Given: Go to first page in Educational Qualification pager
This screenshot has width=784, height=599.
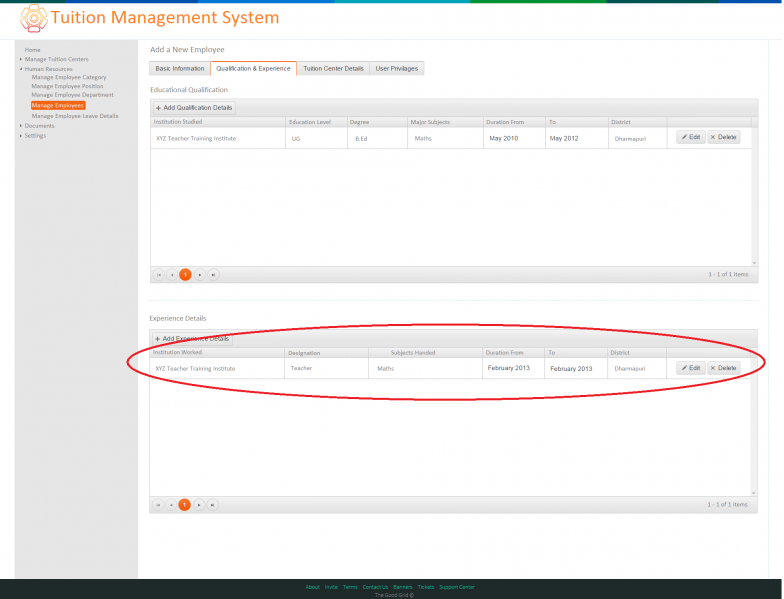Looking at the screenshot, I should [158, 274].
